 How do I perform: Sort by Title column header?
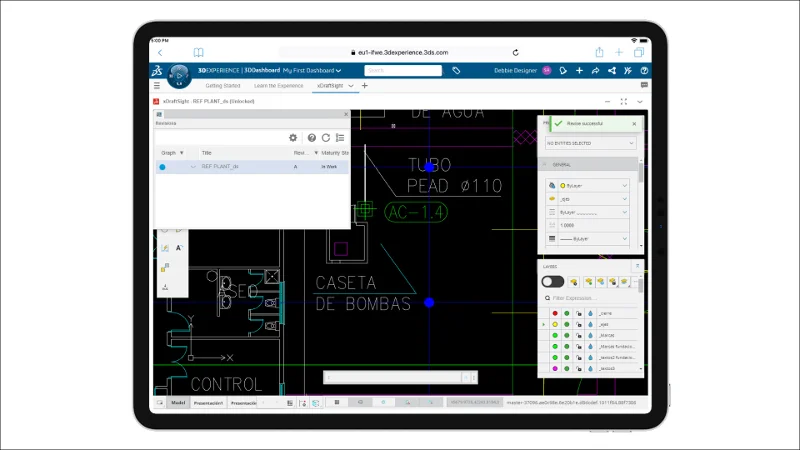207,153
